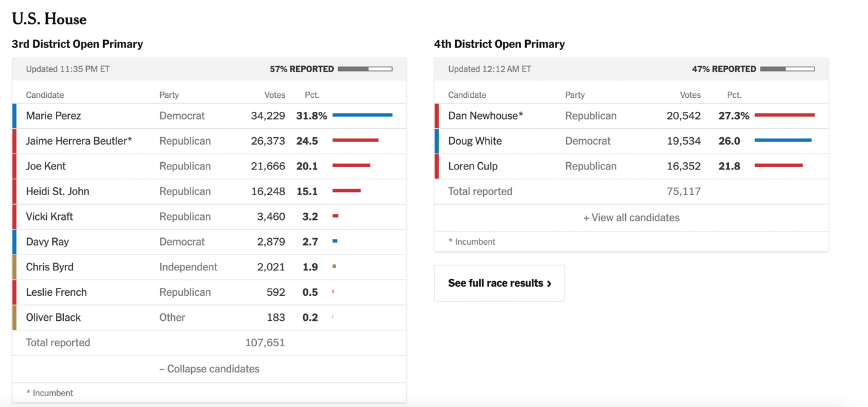Click the Votes column header in 3rd District
This screenshot has height=407, width=868.
pos(274,95)
